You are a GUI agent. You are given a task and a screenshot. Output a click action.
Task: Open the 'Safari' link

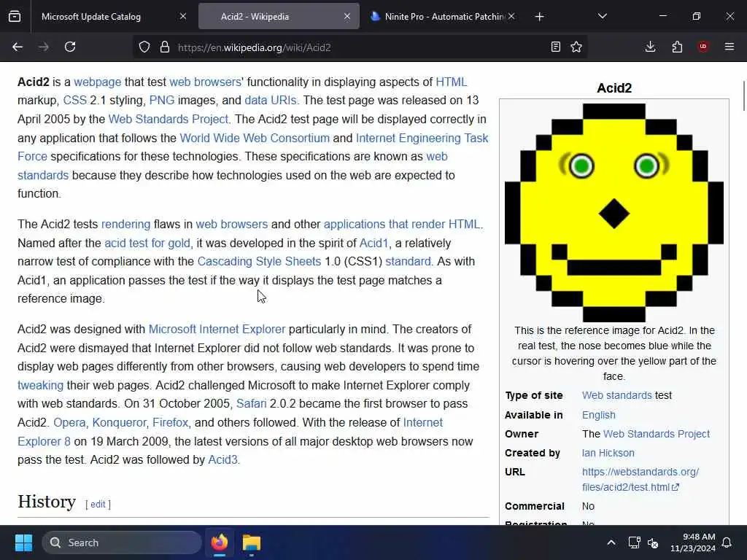[251, 404]
